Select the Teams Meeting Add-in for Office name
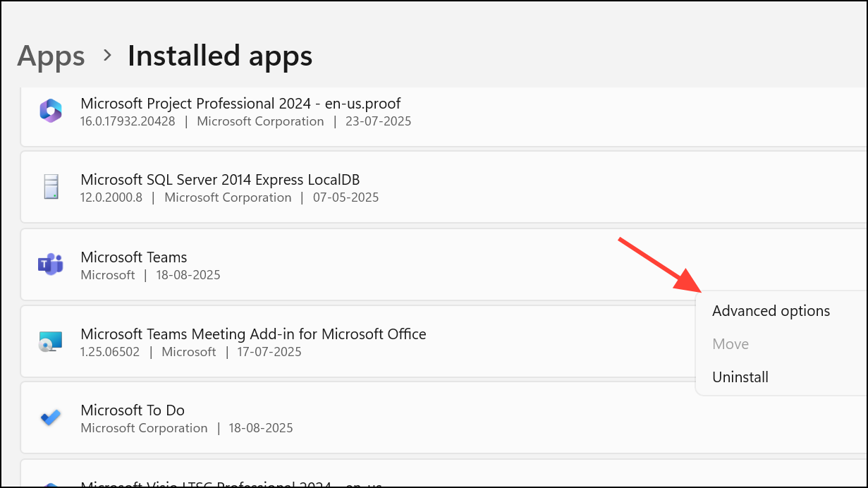 (253, 334)
